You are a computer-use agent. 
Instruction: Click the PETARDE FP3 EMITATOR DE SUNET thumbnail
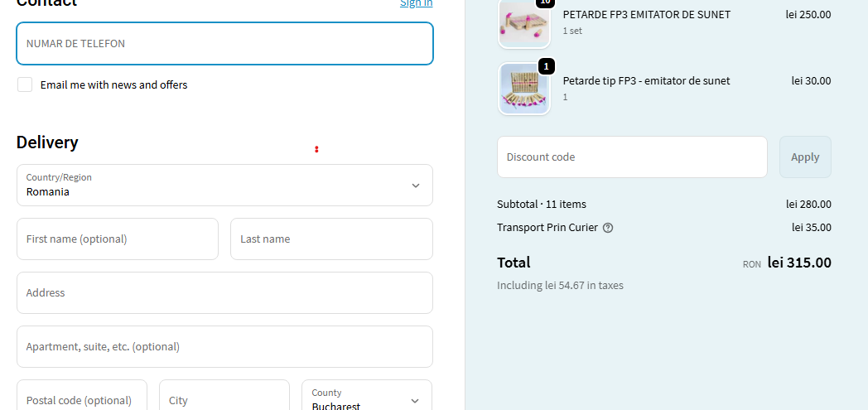coord(523,23)
